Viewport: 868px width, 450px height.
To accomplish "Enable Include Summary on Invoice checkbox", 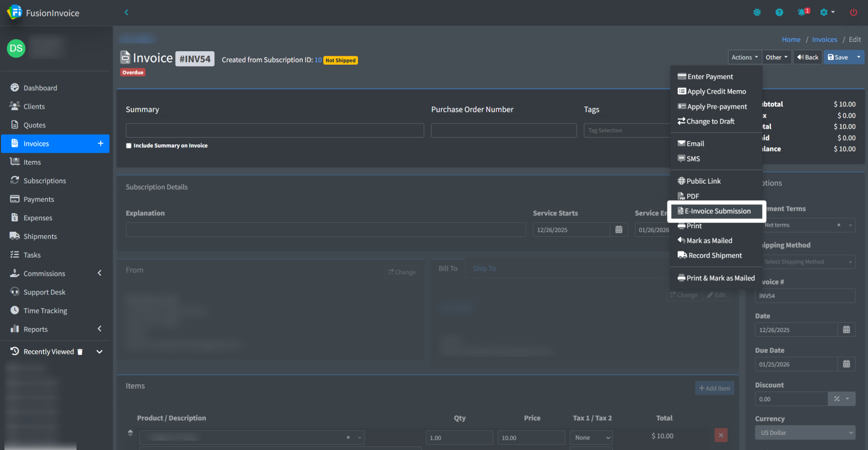I will [129, 146].
